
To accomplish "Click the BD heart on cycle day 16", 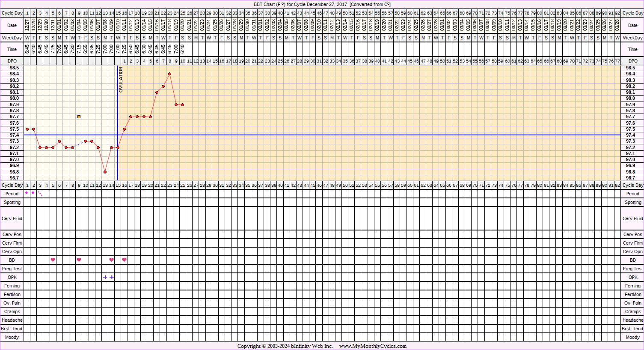I will [125, 260].
